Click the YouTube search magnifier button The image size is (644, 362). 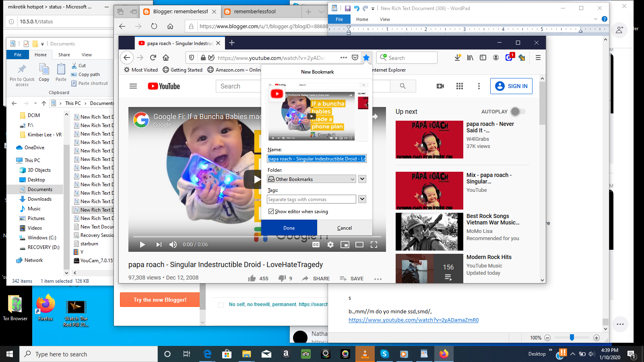pos(402,86)
